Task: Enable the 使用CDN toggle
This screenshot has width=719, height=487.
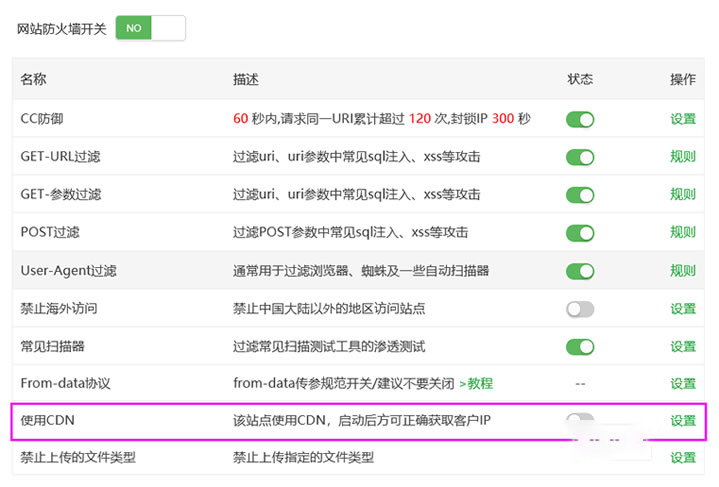Action: click(580, 420)
